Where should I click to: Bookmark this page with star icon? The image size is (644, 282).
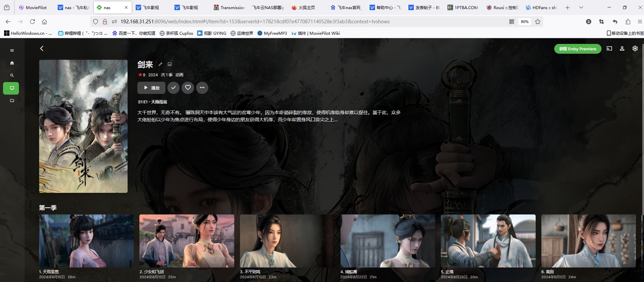(x=538, y=22)
